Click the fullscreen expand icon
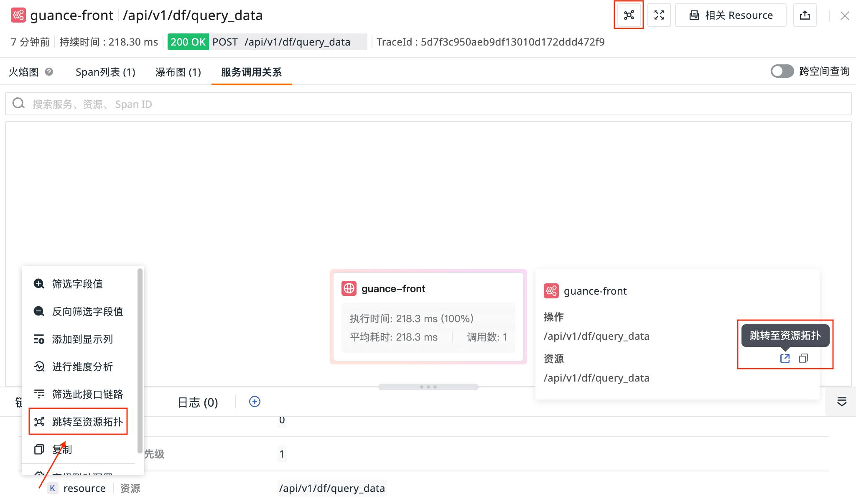 pyautogui.click(x=659, y=15)
